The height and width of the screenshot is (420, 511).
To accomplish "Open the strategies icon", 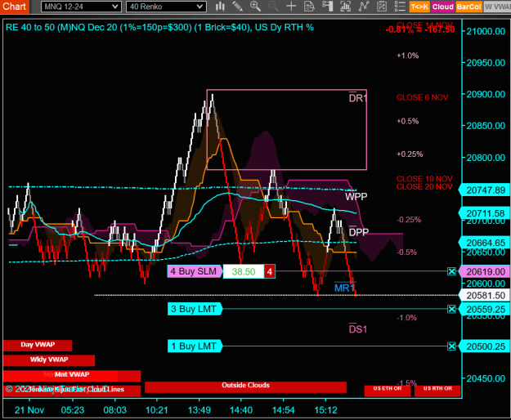I will click(382, 7).
